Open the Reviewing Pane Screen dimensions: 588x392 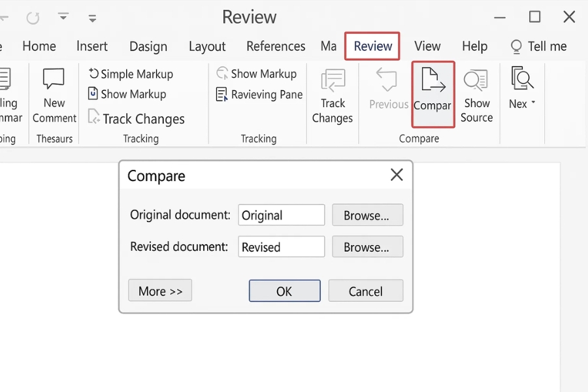pos(259,95)
